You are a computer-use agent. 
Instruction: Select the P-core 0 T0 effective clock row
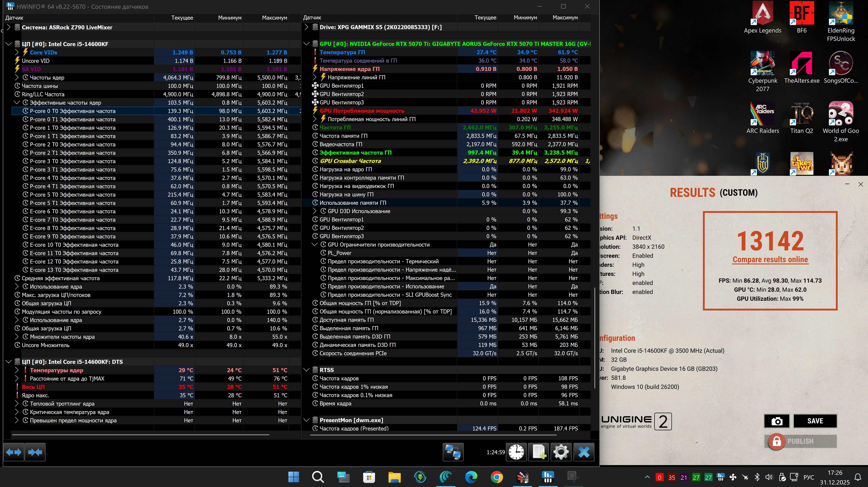[72, 111]
